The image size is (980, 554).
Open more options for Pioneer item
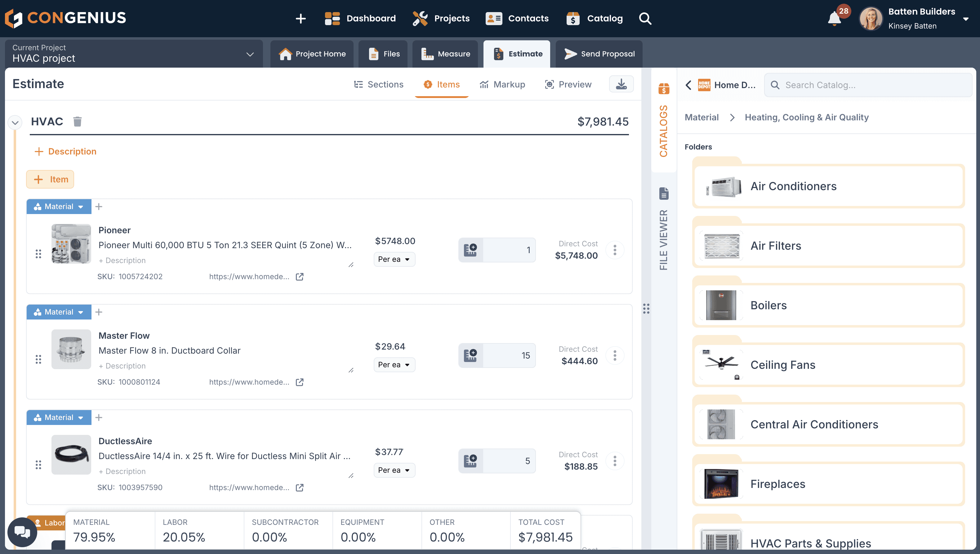pos(615,250)
